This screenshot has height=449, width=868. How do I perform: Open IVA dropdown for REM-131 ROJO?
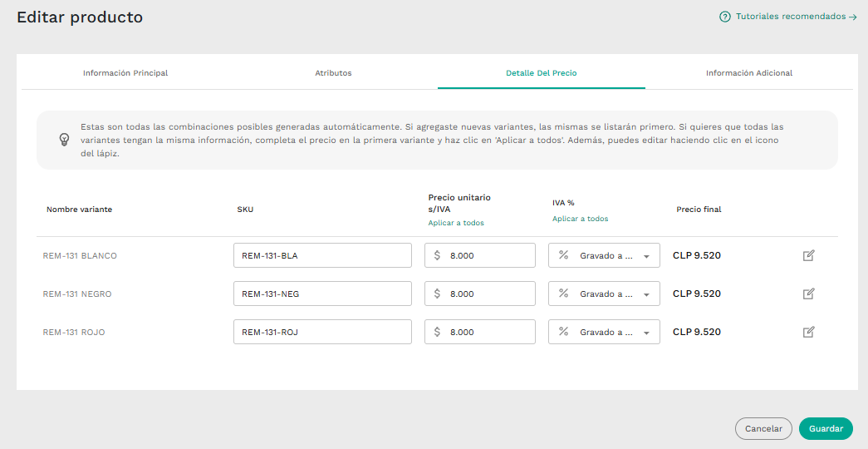(x=604, y=332)
